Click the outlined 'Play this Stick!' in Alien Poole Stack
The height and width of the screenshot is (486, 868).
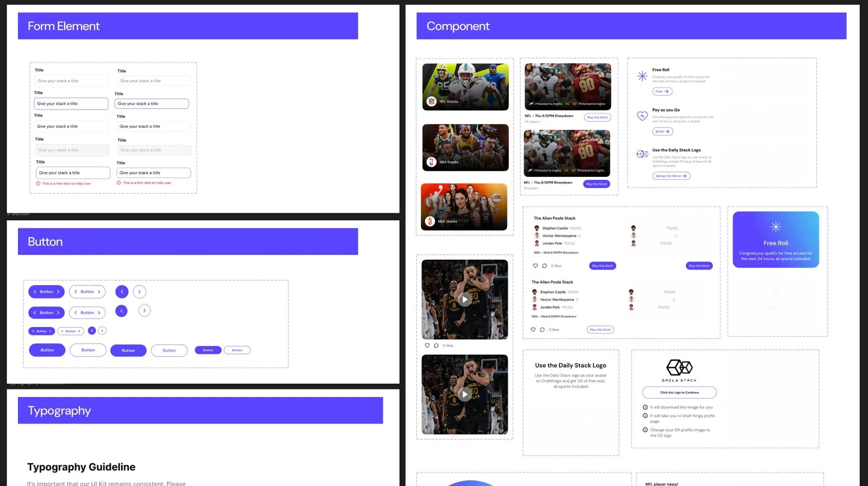(600, 330)
